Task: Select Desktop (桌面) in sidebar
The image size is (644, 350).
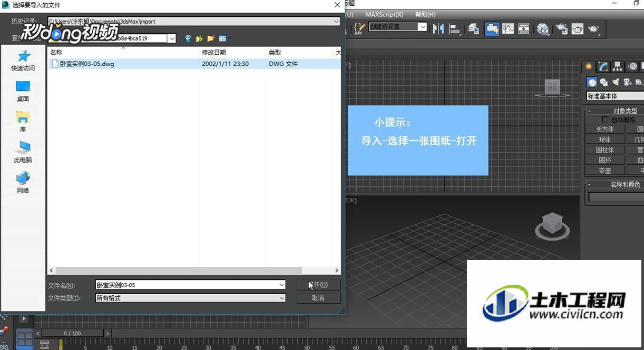Action: pos(23,91)
